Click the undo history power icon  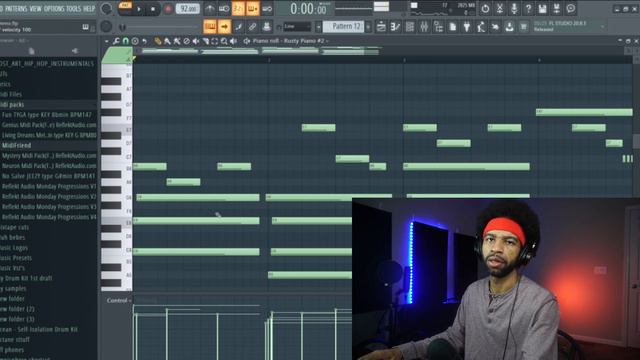click(485, 8)
